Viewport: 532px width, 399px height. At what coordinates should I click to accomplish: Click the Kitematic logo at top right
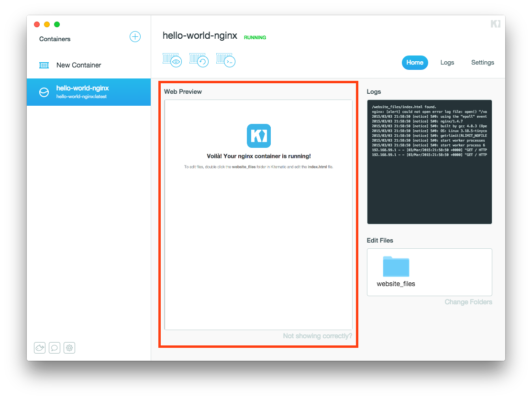click(496, 22)
